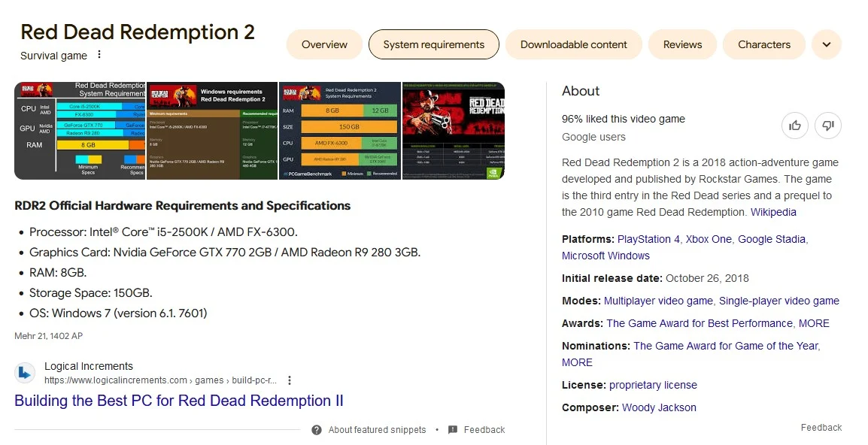Screen dimensions: 868x445
Task: Open the first system requirements chart image
Action: [x=80, y=131]
